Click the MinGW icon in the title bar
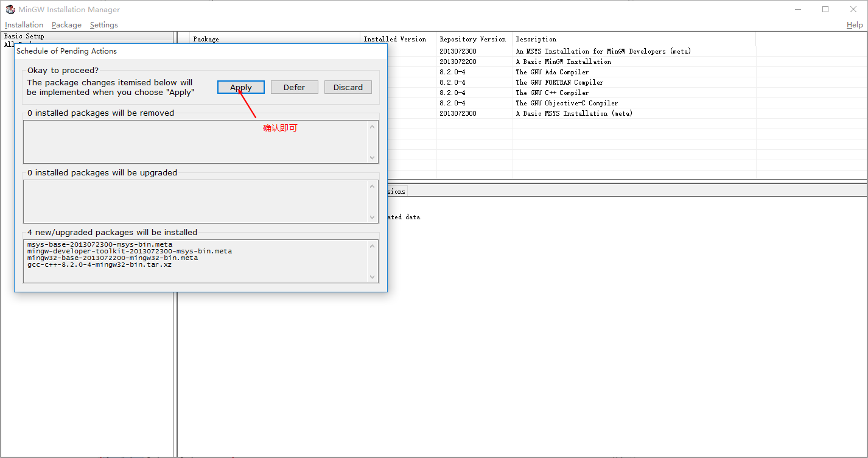 10,9
